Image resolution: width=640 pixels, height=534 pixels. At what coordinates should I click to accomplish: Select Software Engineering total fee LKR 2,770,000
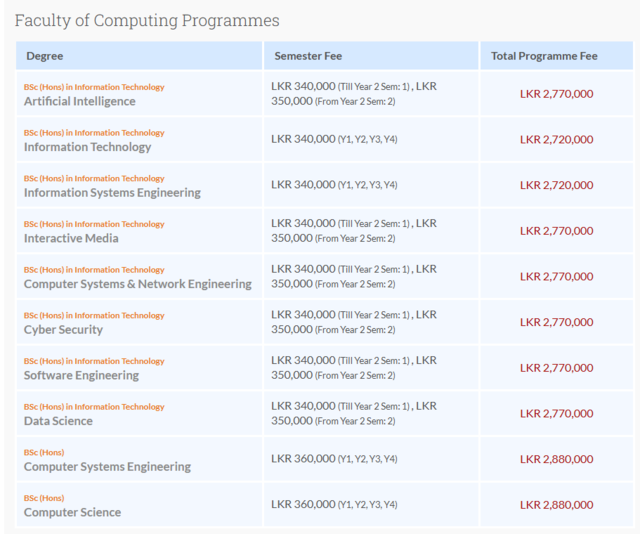[557, 368]
